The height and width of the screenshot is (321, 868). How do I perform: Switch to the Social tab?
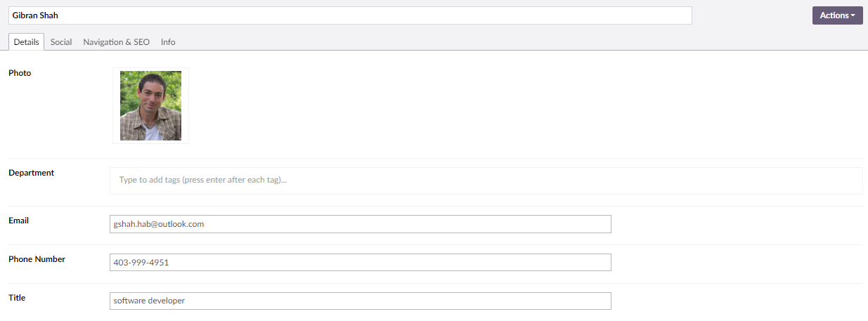[x=61, y=42]
